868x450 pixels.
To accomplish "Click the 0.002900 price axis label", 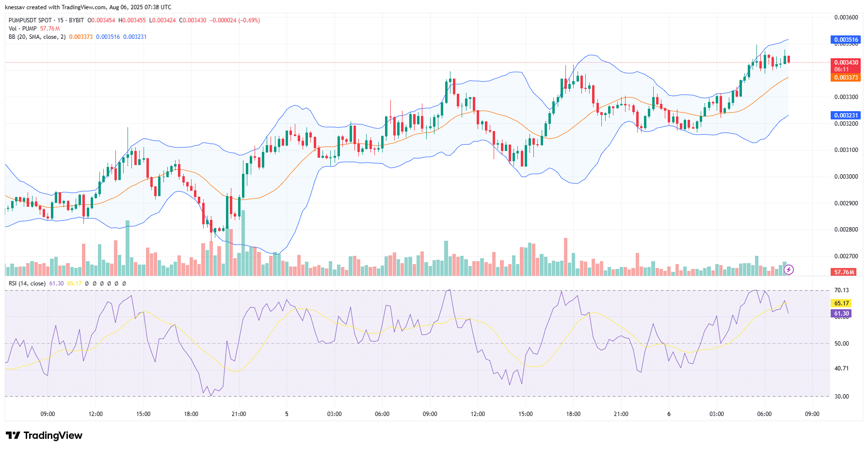I will (x=846, y=203).
